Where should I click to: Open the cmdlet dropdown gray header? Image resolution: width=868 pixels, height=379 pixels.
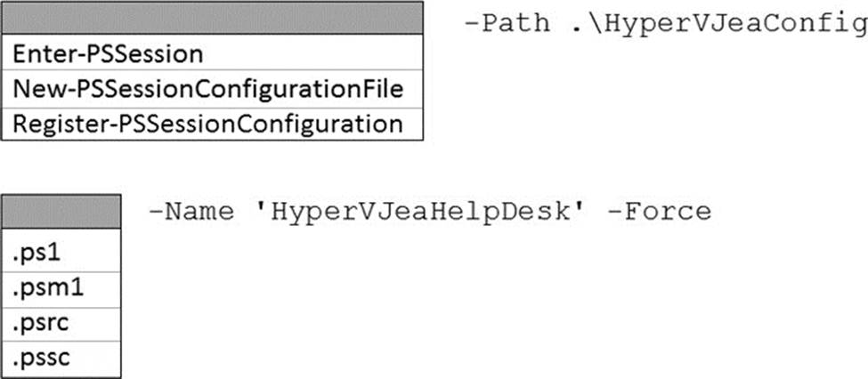pos(214,20)
